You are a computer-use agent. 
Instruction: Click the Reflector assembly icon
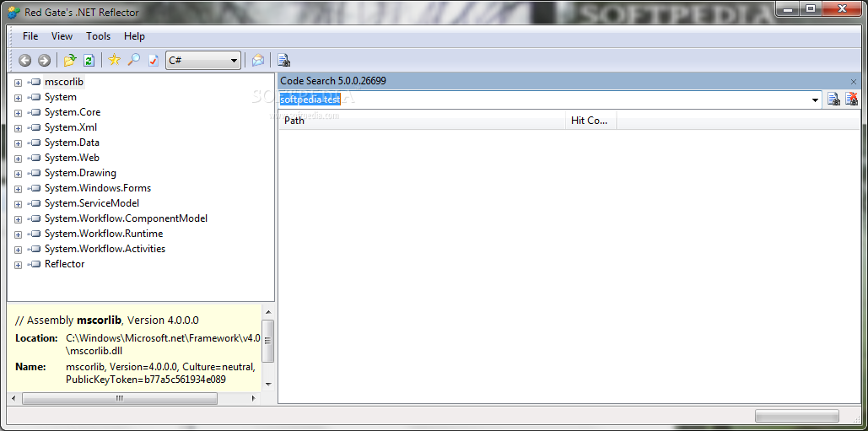(x=35, y=265)
